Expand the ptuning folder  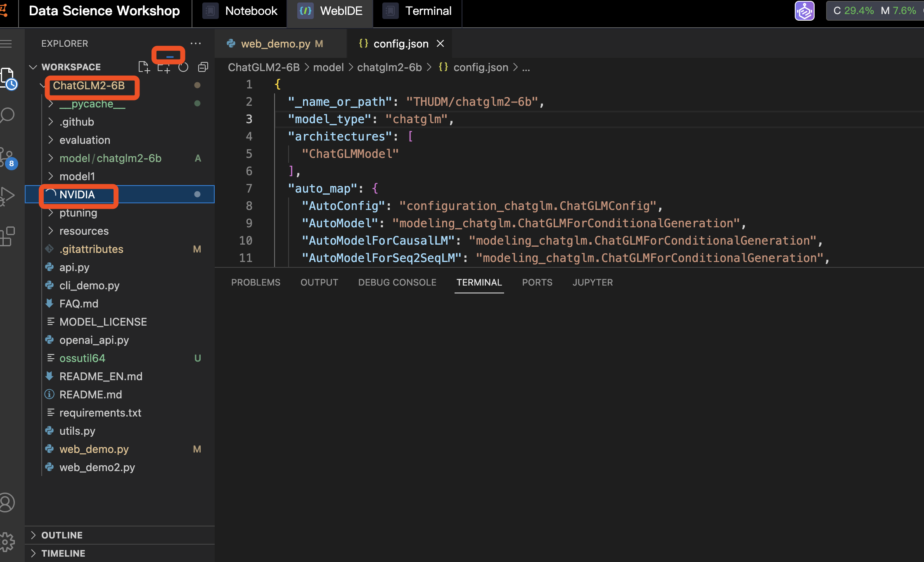coord(78,213)
